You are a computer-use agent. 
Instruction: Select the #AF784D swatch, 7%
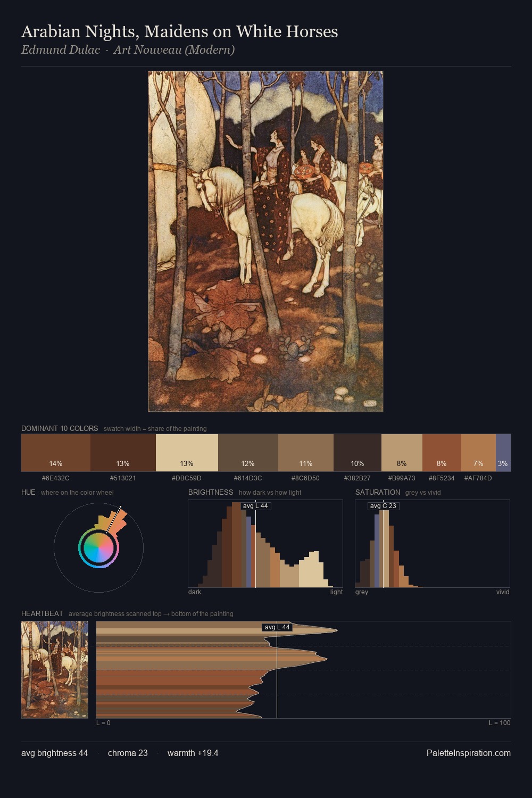point(478,453)
